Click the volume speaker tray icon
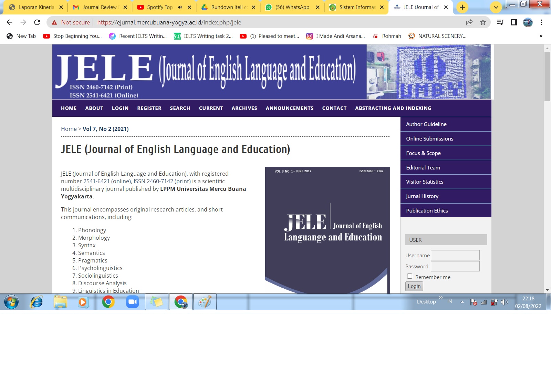This screenshot has height=392, width=551. click(x=504, y=302)
